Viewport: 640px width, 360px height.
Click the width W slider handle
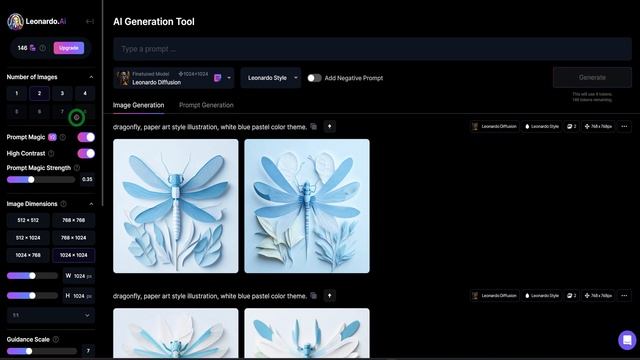[x=32, y=276]
